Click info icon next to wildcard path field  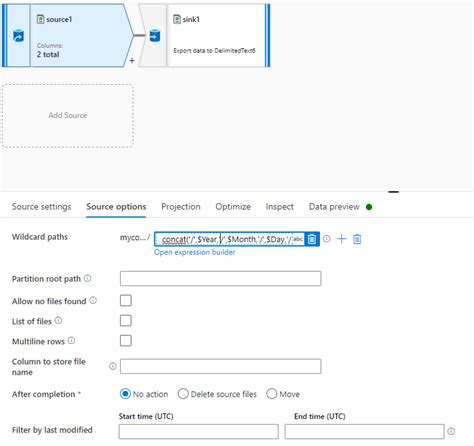[x=327, y=239]
